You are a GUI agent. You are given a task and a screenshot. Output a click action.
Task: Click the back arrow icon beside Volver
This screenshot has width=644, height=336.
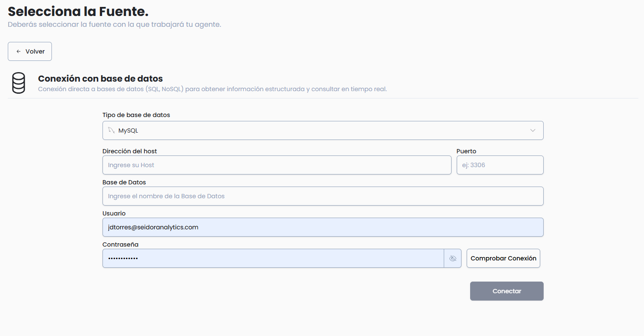[x=19, y=51]
